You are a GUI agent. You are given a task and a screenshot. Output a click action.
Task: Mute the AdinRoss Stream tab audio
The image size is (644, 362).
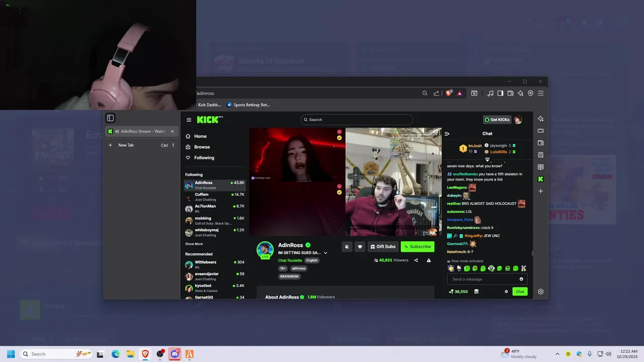[117, 131]
